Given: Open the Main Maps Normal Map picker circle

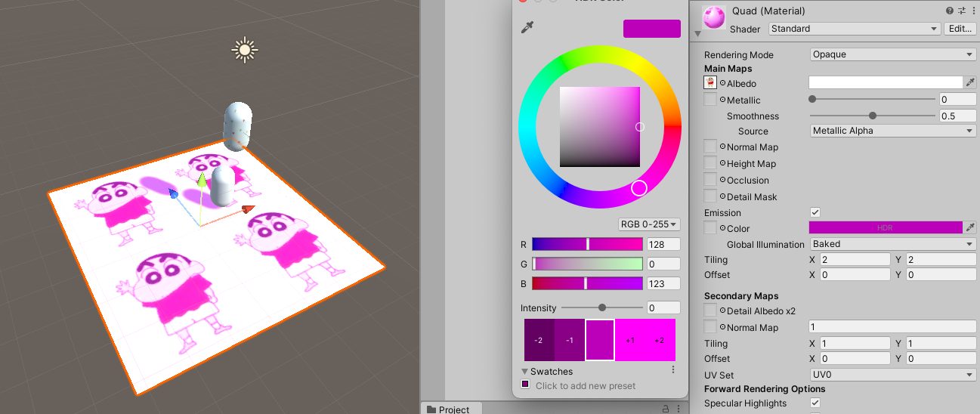Looking at the screenshot, I should 723,147.
